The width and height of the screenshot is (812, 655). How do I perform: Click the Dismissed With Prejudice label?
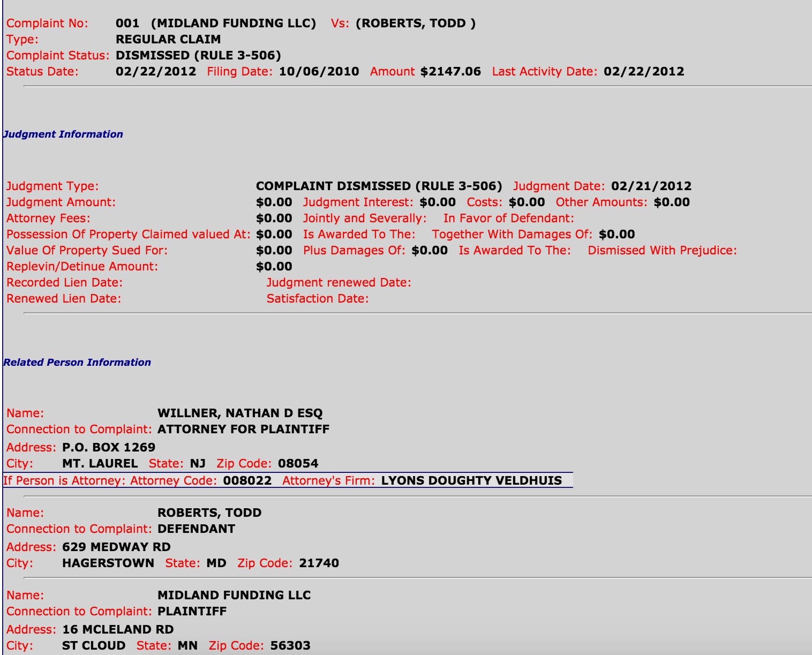point(662,251)
